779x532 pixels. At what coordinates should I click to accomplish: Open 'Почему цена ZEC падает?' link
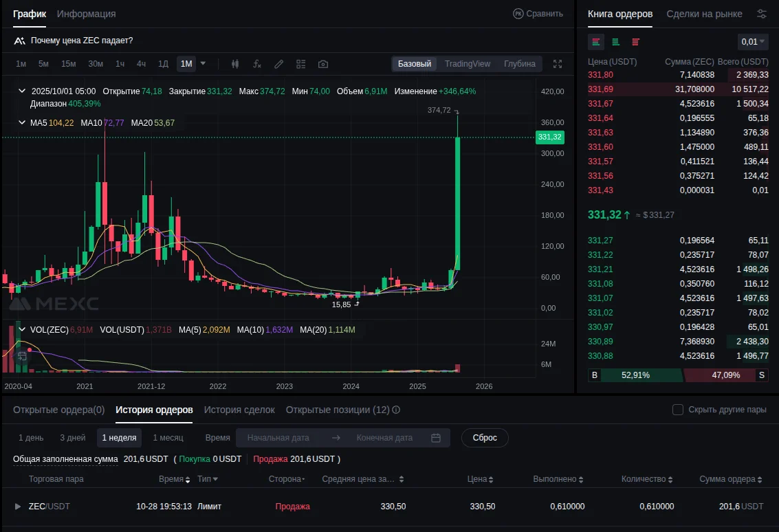[81, 41]
